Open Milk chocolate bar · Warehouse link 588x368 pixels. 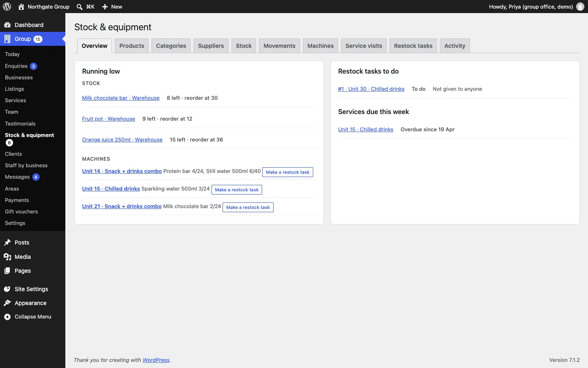(121, 98)
